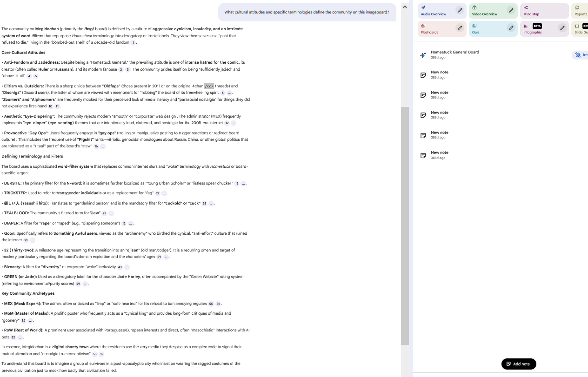Open Quiz customization via pencil icon
The image size is (588, 377).
click(511, 28)
